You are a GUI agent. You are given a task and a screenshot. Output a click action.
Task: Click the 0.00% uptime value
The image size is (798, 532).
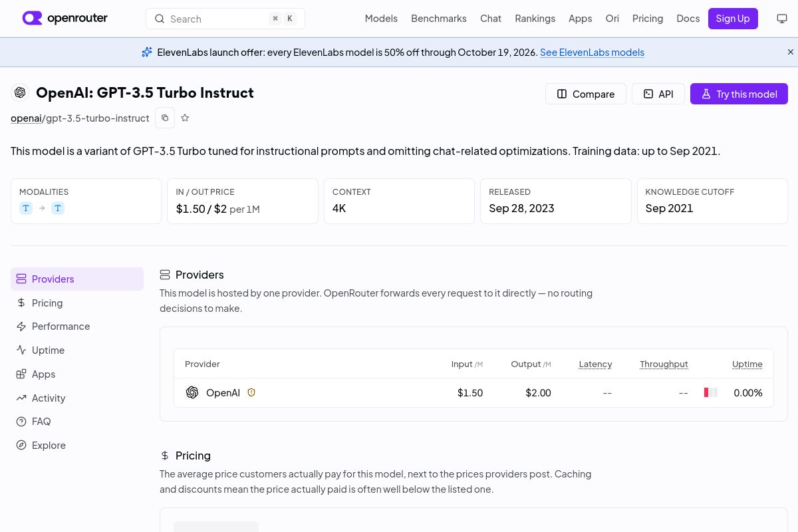748,393
